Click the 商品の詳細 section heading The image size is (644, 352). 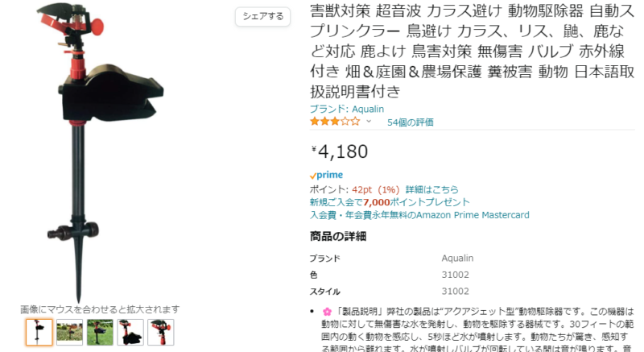point(337,237)
